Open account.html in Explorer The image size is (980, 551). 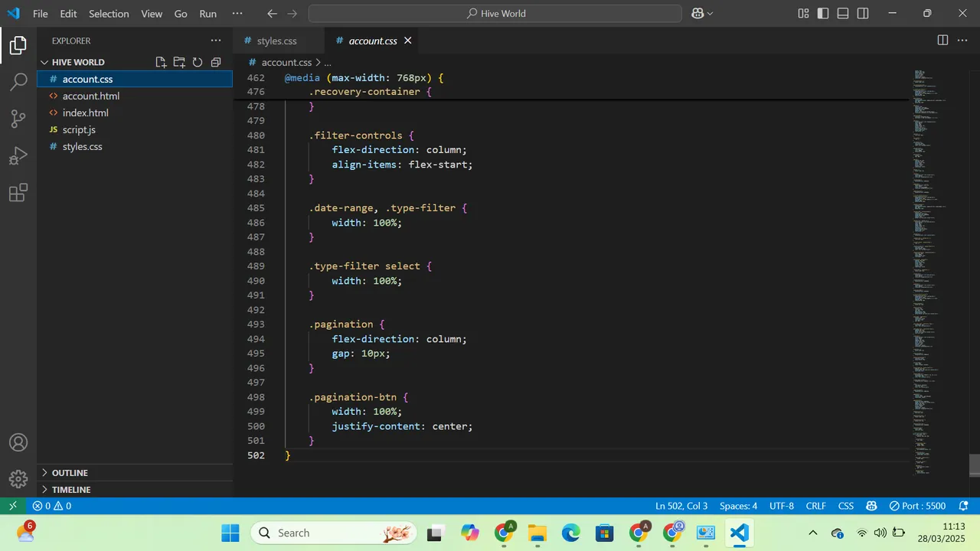coord(135,96)
